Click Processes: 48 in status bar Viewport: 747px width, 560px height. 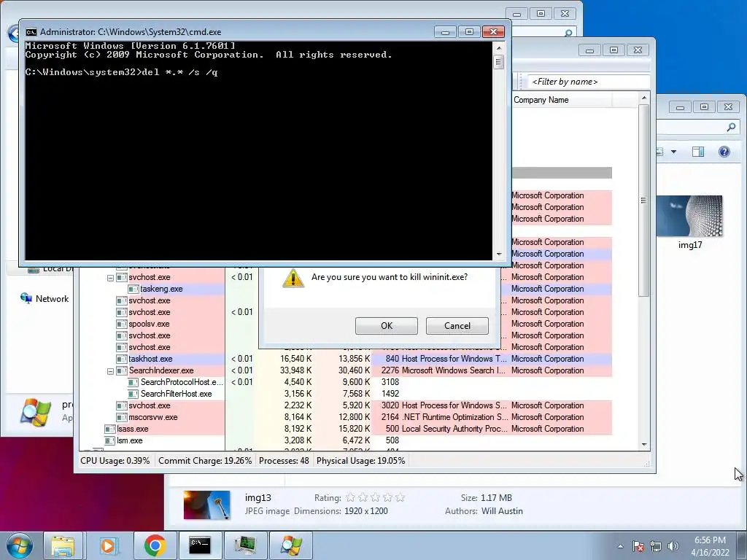tap(284, 461)
